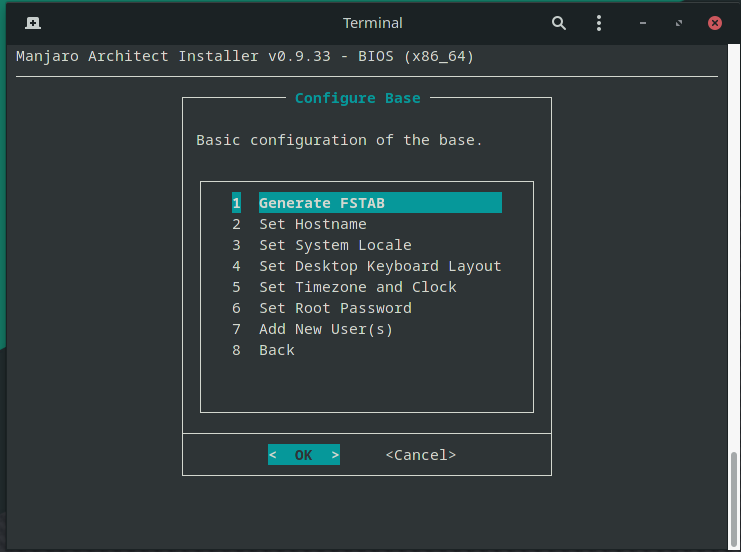Select Add New User(s) entry
Viewport: 741px width, 552px height.
pos(326,329)
